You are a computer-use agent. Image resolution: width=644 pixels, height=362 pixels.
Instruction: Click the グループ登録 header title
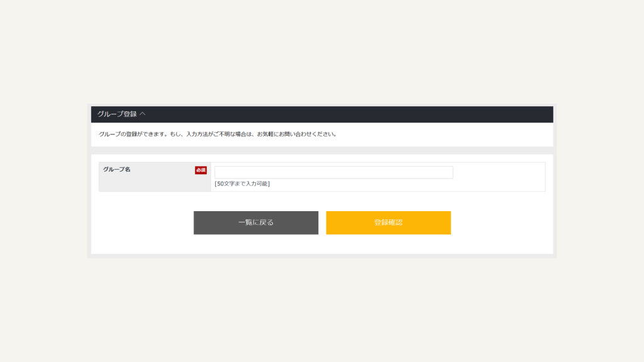pyautogui.click(x=117, y=114)
